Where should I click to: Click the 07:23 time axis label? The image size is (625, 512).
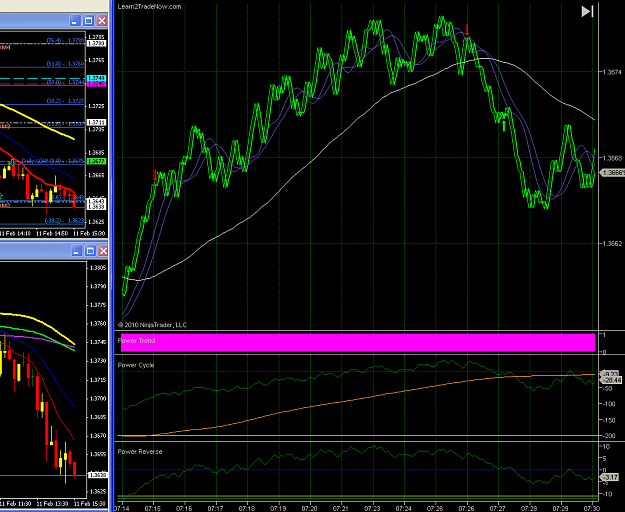(x=372, y=508)
